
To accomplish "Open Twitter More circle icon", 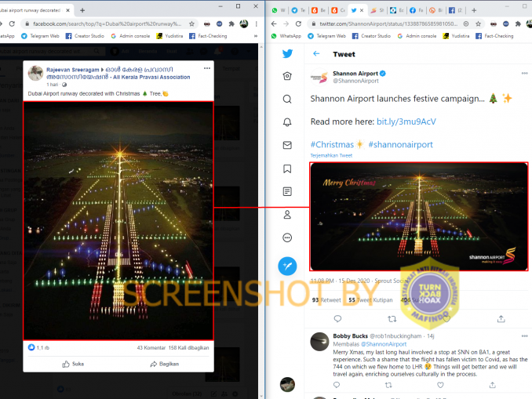I will (287, 238).
